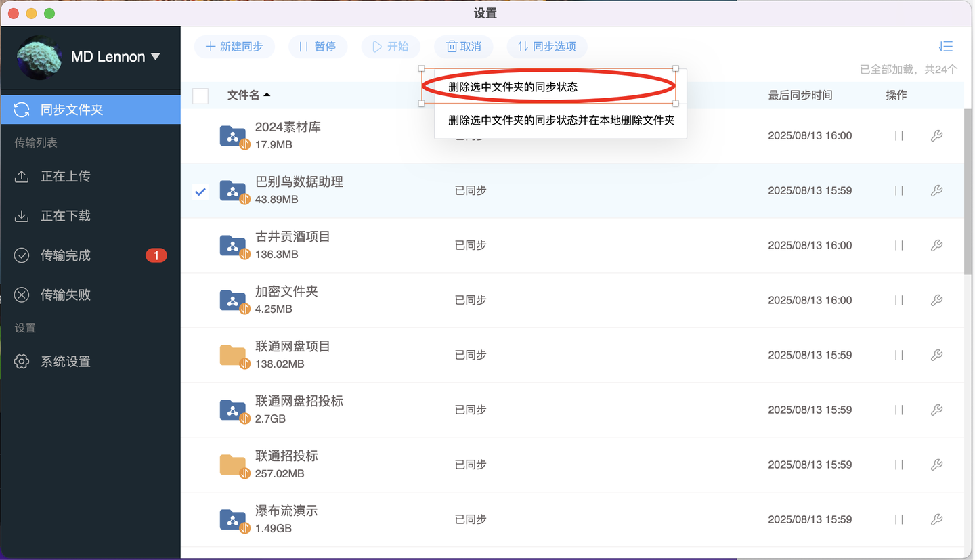Open 正在下载 transfer list

pyautogui.click(x=91, y=216)
